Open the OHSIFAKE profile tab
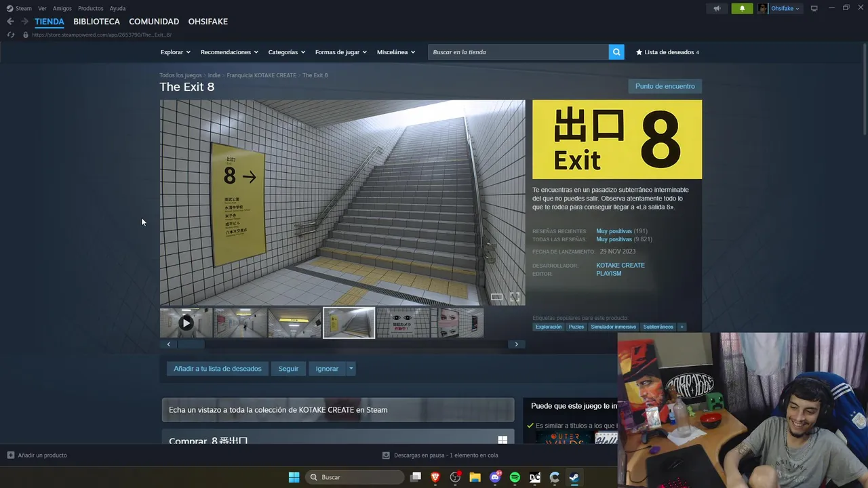The image size is (868, 488). point(208,22)
